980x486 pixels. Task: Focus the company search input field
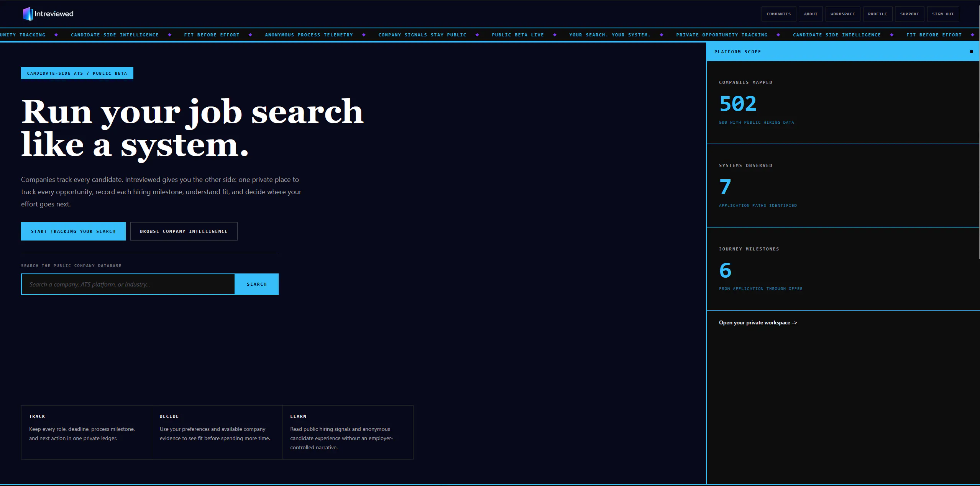pyautogui.click(x=128, y=284)
